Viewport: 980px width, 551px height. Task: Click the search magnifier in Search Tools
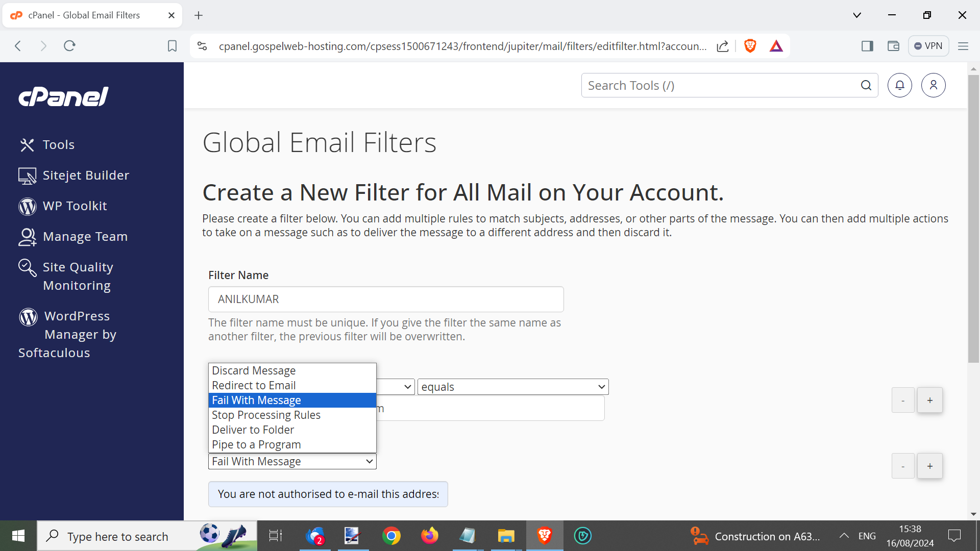click(x=866, y=85)
